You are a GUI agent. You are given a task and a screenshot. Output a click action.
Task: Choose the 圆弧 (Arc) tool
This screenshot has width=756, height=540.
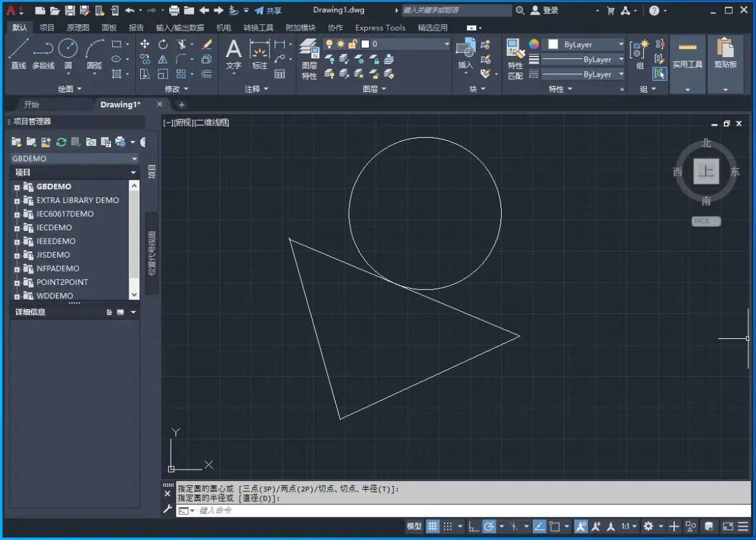click(94, 53)
